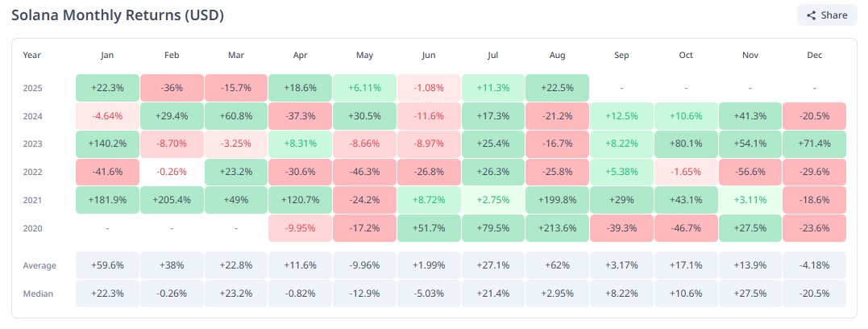868x329 pixels.
Task: Click the Share button
Action: click(827, 15)
